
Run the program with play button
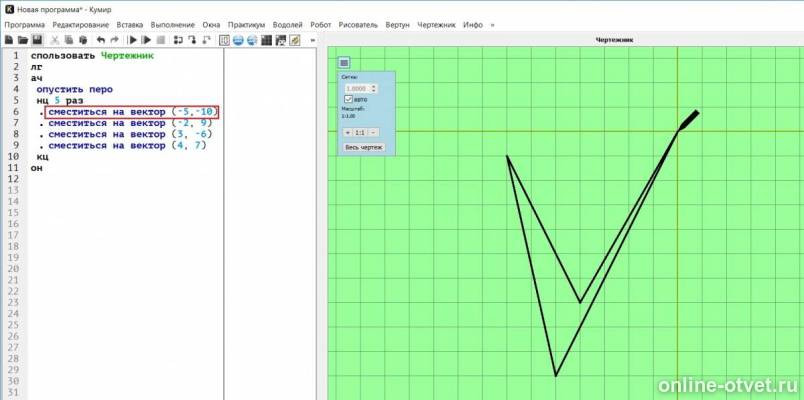pos(133,40)
